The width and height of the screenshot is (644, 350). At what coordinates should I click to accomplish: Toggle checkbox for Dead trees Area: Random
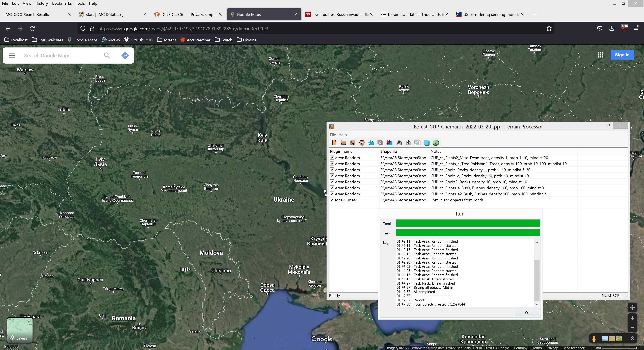point(332,157)
